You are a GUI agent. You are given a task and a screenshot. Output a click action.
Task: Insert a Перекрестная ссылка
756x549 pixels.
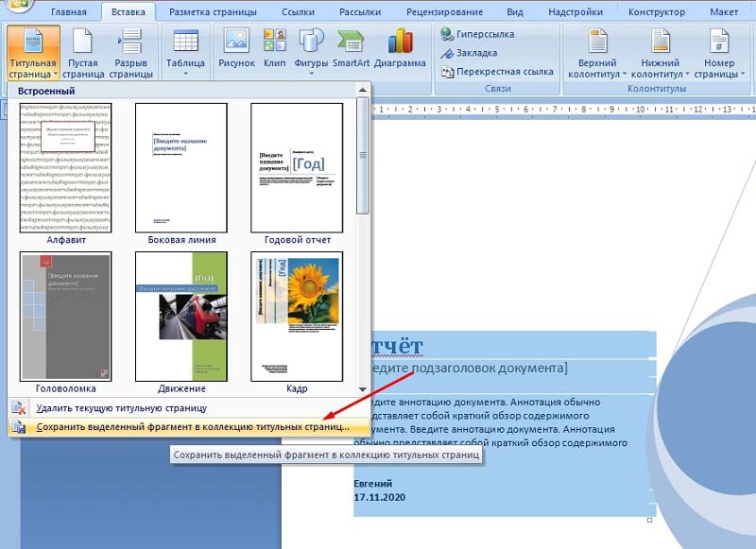(x=497, y=71)
